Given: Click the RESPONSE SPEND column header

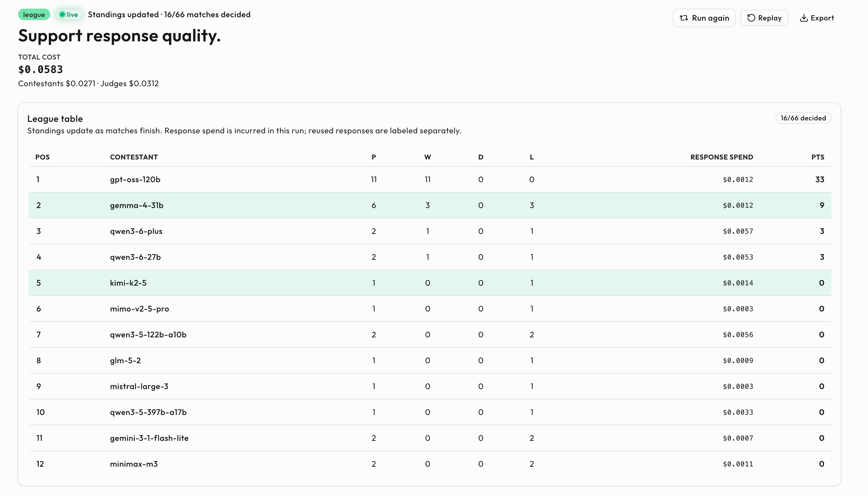Looking at the screenshot, I should tap(722, 157).
